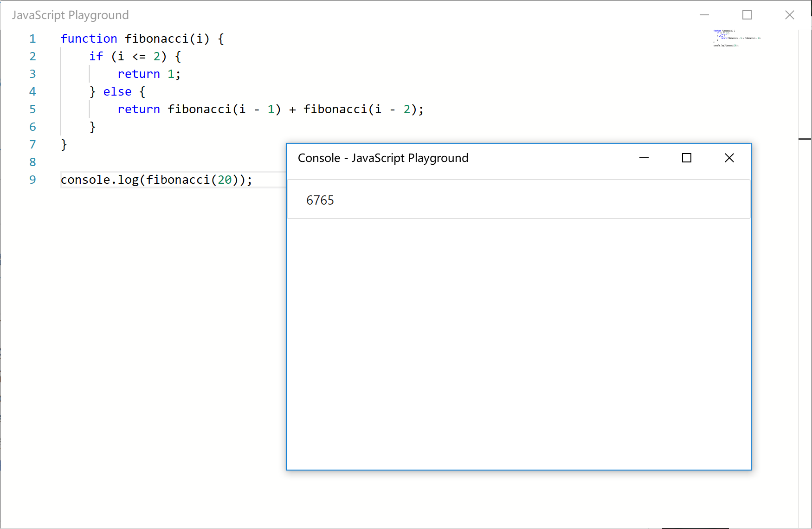Click the Console window title bar text
The image size is (812, 529).
tap(383, 158)
